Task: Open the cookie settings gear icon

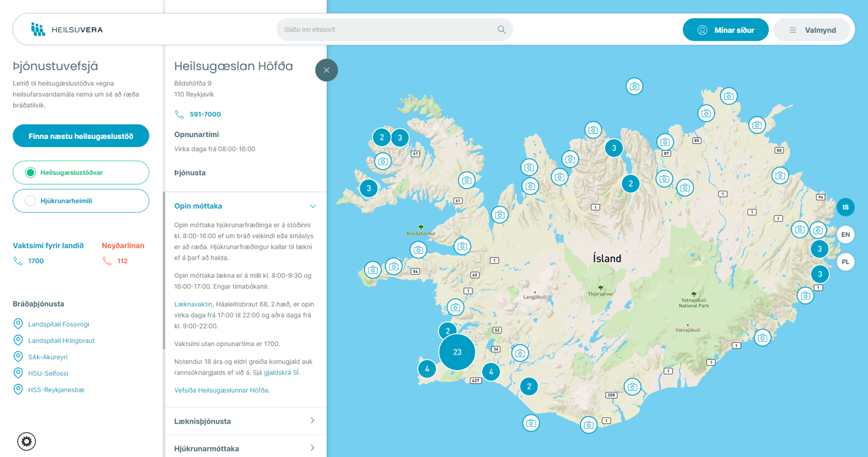Action: point(27,441)
